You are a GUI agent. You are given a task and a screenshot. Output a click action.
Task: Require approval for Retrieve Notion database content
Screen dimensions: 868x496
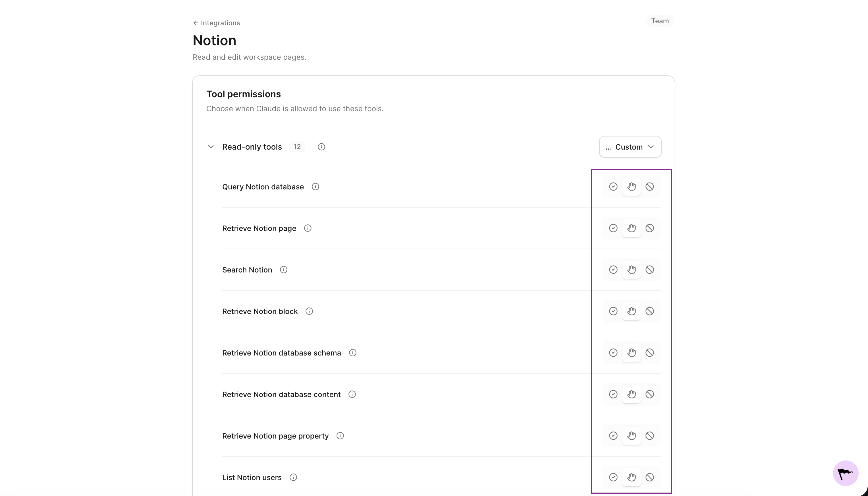[x=632, y=394]
